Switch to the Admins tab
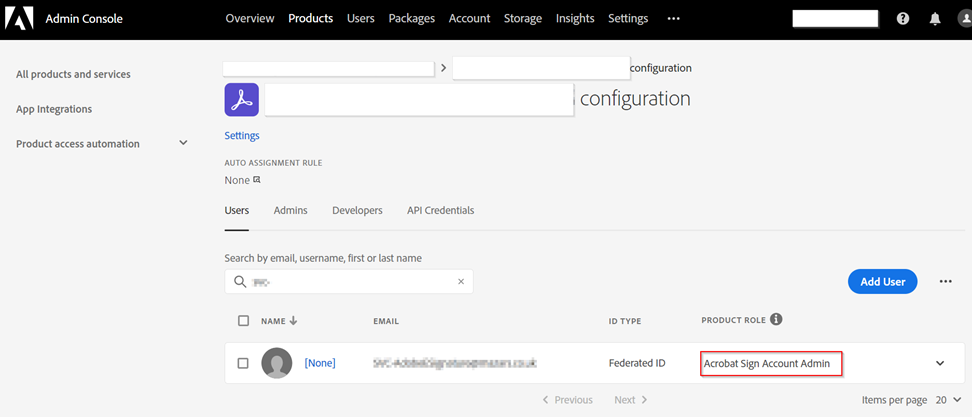Screen dimensions: 972x417 [291, 211]
